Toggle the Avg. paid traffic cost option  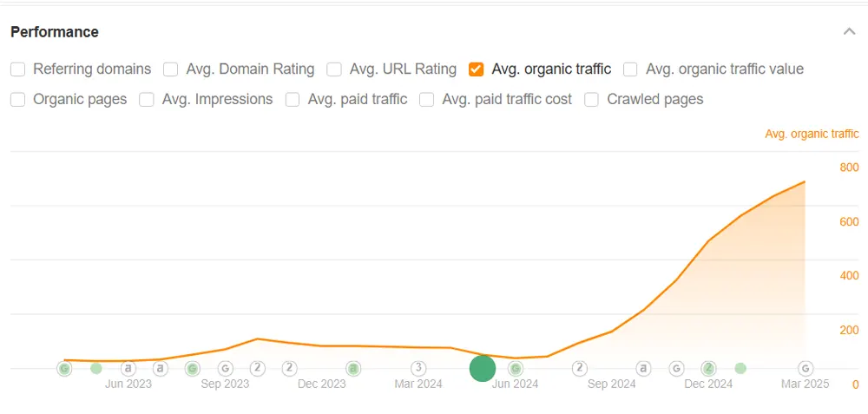point(427,100)
